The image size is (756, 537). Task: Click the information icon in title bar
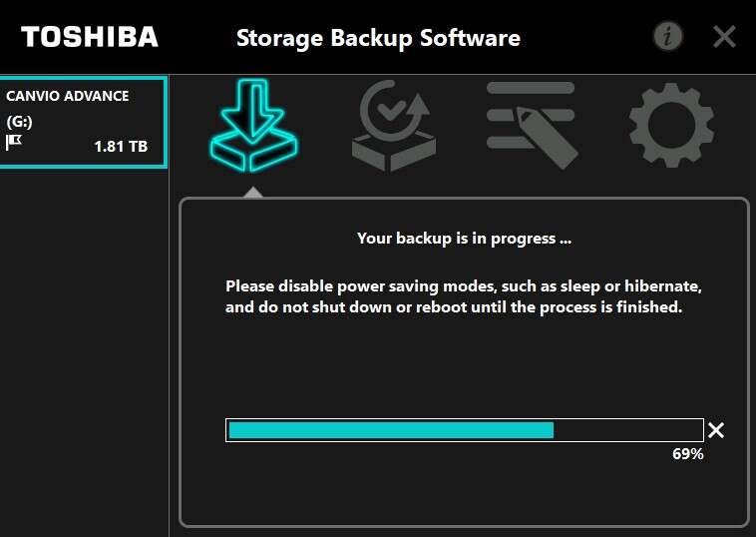coord(667,37)
